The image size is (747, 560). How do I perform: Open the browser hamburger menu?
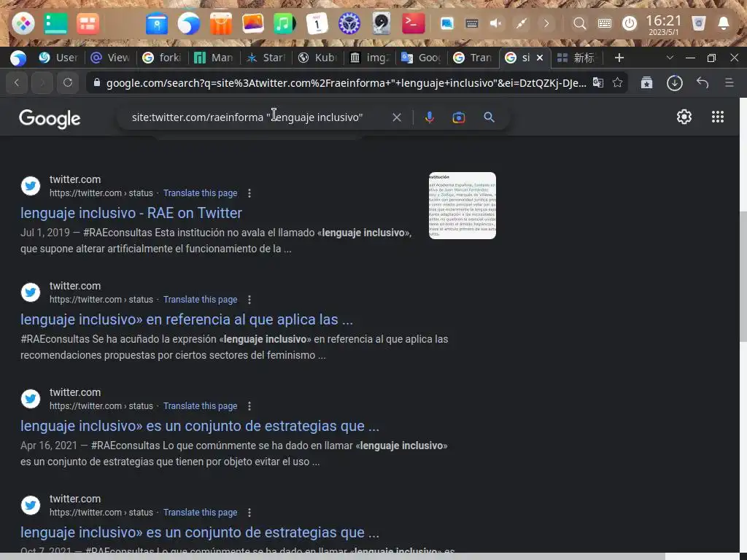[x=729, y=83]
